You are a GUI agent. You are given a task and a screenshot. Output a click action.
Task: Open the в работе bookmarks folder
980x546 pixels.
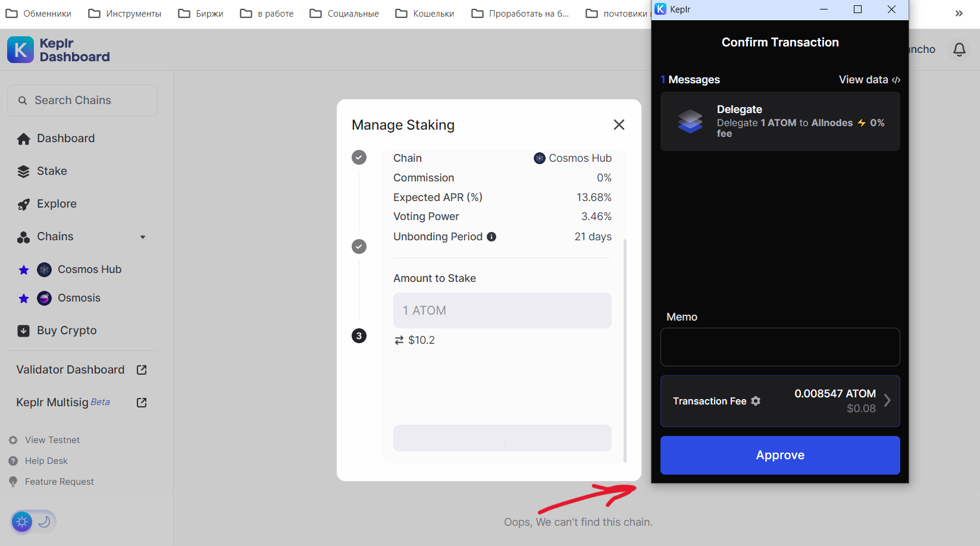[x=267, y=13]
